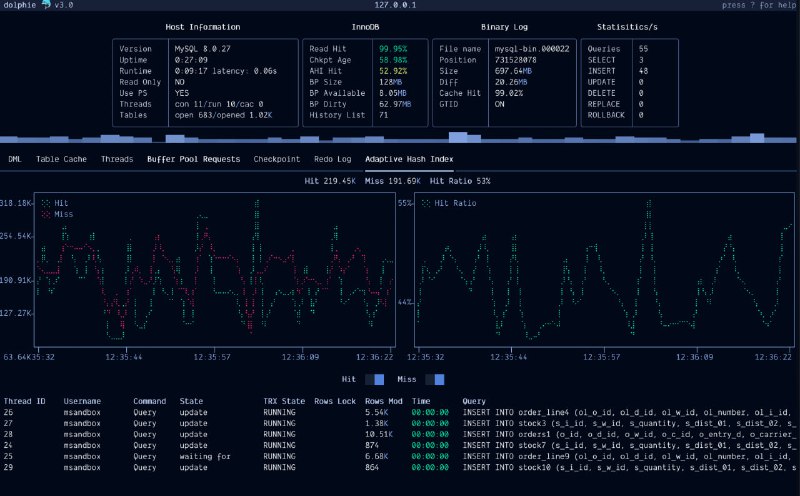Click the INSERT INTO orders1 query
This screenshot has height=496, width=800.
coord(629,434)
